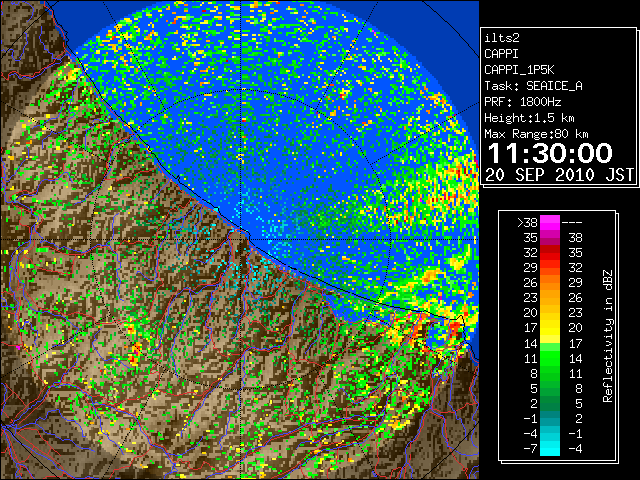
Task: Select the 'PRF: 1800Hz' text
Action: pyautogui.click(x=523, y=102)
